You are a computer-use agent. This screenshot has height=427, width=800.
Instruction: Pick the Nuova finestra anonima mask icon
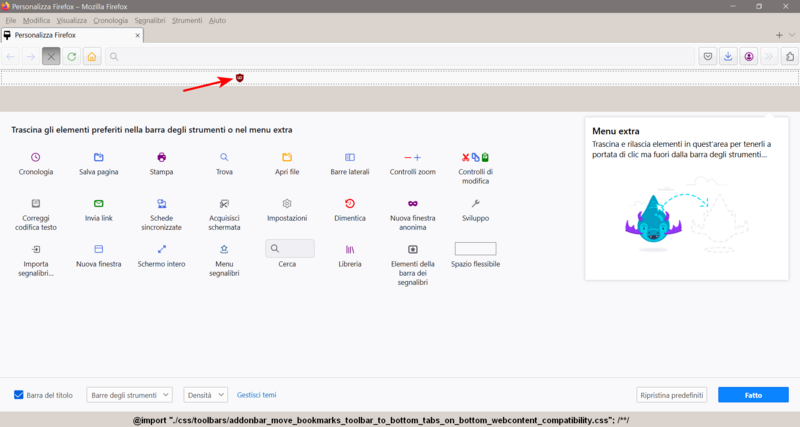coord(412,203)
